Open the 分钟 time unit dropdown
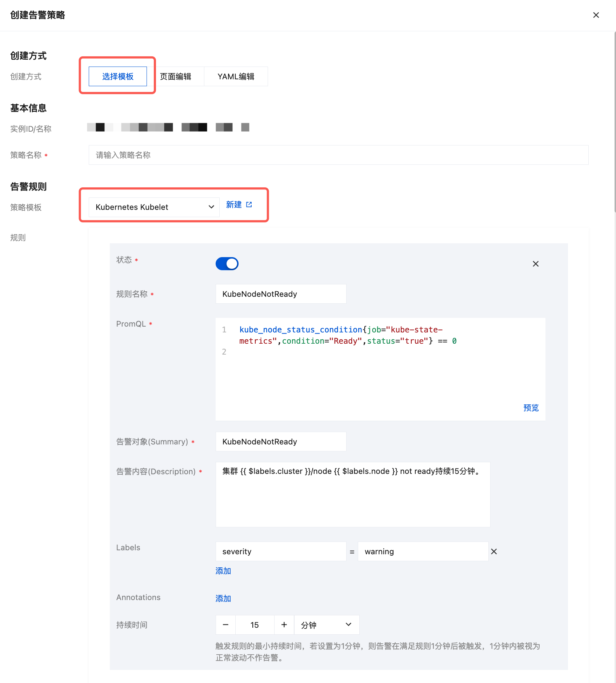The width and height of the screenshot is (616, 683). (327, 625)
